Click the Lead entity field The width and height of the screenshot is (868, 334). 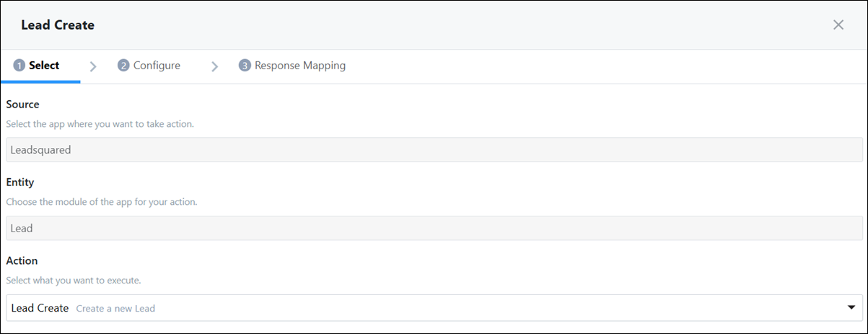tap(434, 228)
